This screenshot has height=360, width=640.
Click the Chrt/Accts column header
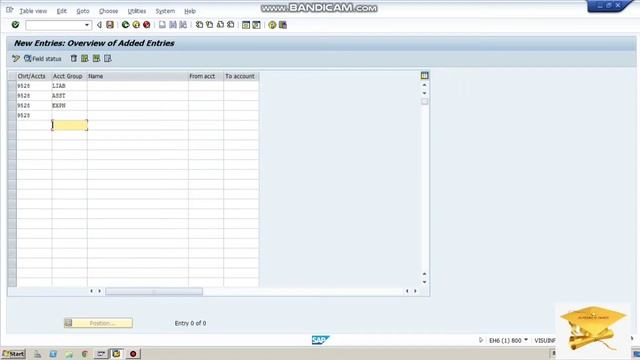click(x=34, y=76)
